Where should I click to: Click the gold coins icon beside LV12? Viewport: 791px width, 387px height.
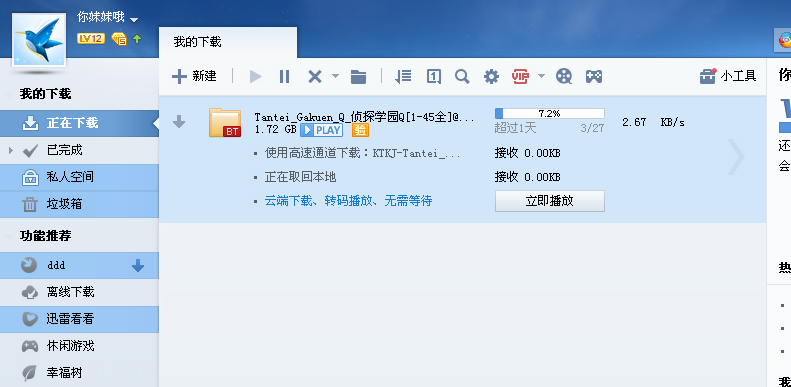point(120,39)
